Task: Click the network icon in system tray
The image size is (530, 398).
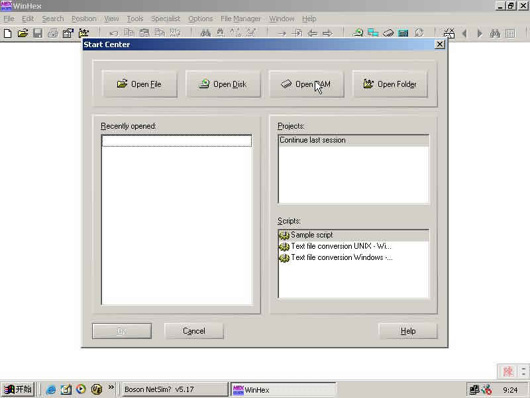Action: [474, 390]
